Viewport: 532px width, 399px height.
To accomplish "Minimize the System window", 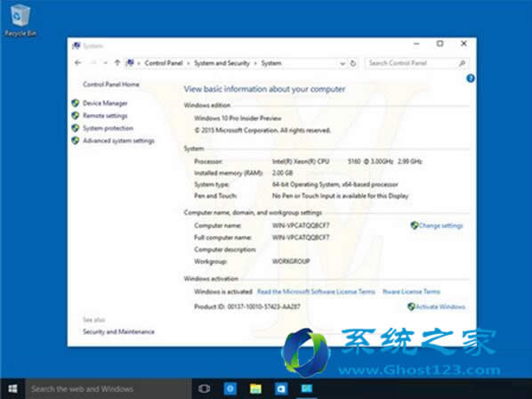I will point(416,44).
